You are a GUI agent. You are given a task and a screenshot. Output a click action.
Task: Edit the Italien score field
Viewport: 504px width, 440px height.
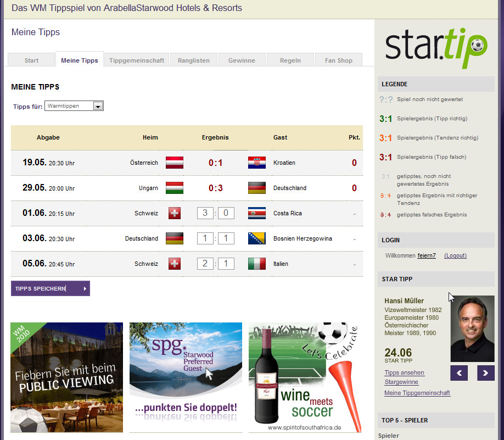coord(226,264)
